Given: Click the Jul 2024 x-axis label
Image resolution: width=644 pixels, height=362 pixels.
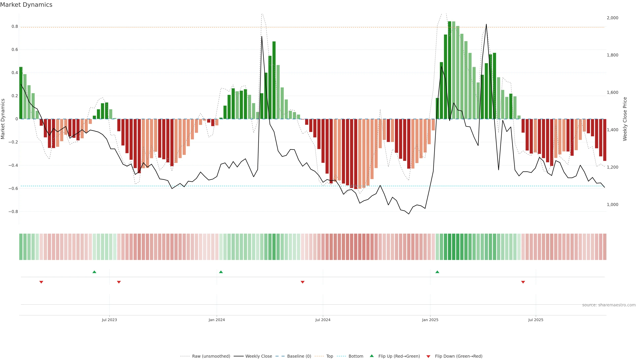Looking at the screenshot, I should (323, 320).
